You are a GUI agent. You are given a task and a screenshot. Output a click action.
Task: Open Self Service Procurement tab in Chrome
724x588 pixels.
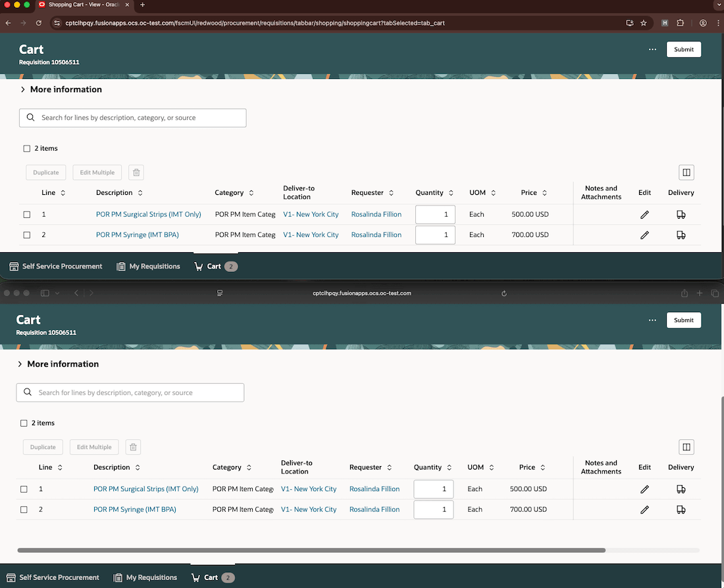[x=56, y=267]
